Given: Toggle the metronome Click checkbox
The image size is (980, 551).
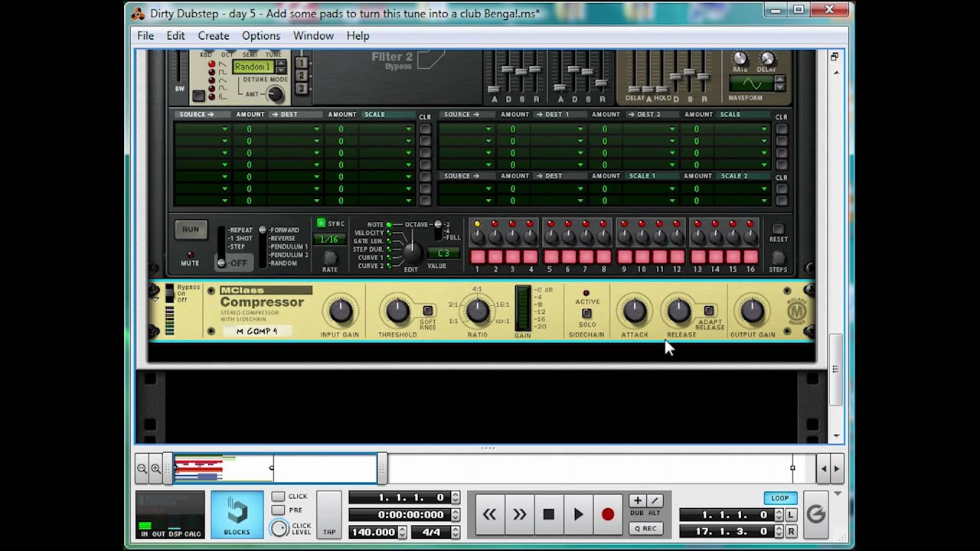Looking at the screenshot, I should click(278, 497).
